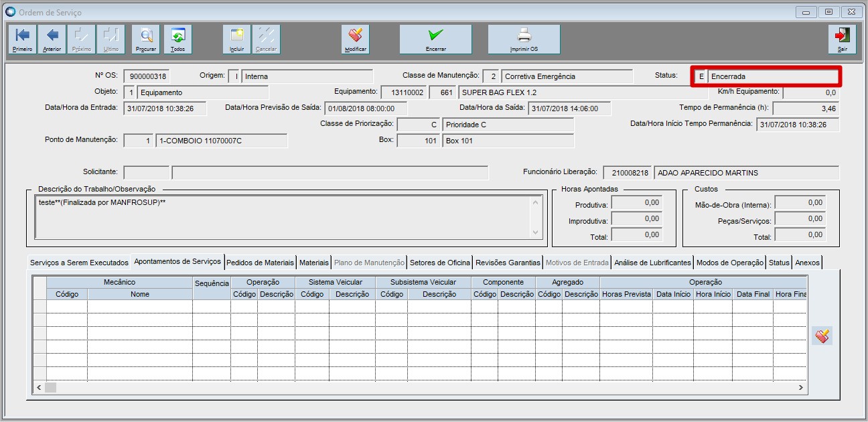The image size is (868, 422).
Task: Click the ADAO APARECIDO MARTINS field
Action: tap(747, 173)
